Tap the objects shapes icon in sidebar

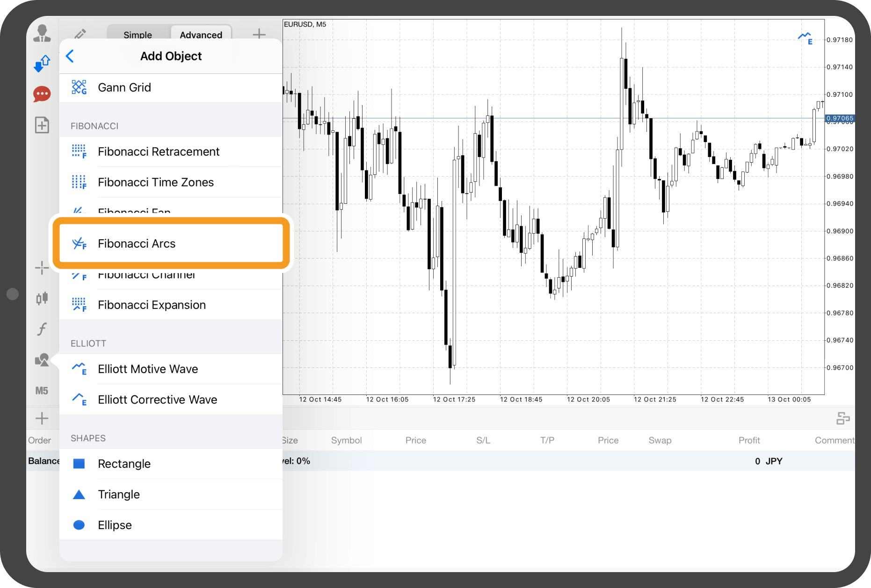tap(42, 360)
